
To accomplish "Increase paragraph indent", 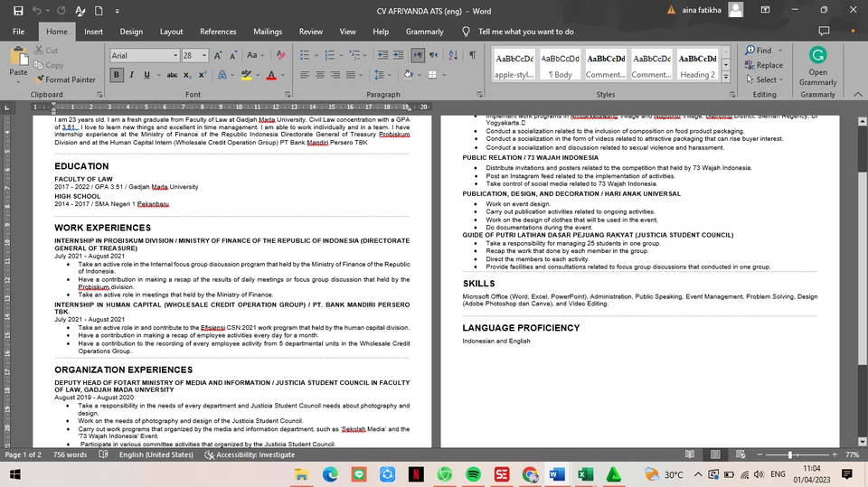I will (398, 55).
